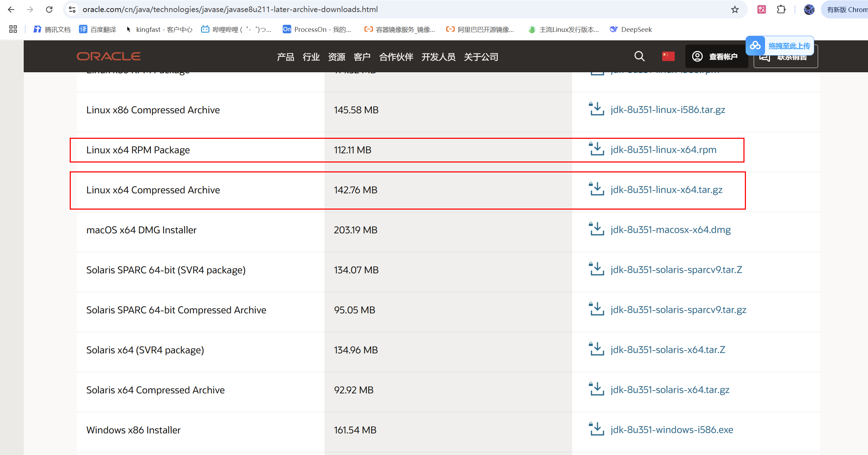Download jdk-8u351-linux-x64.tar.gz
The width and height of the screenshot is (868, 455).
pyautogui.click(x=667, y=190)
